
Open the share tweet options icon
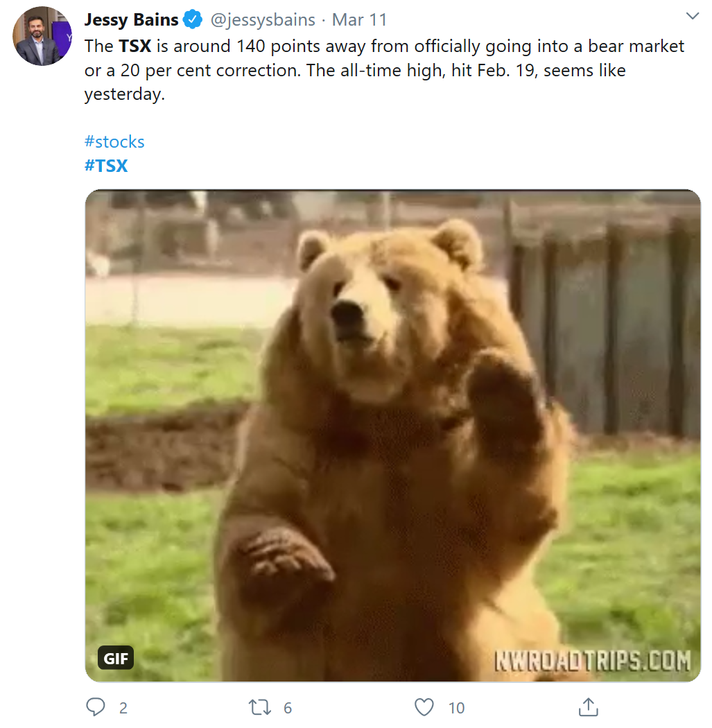click(588, 707)
